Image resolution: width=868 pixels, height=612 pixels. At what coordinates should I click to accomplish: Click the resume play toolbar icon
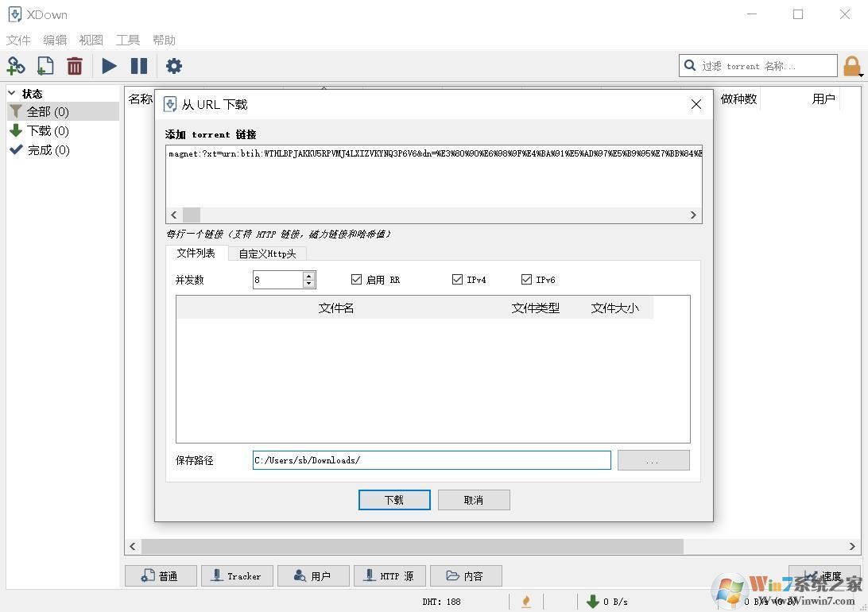(110, 66)
